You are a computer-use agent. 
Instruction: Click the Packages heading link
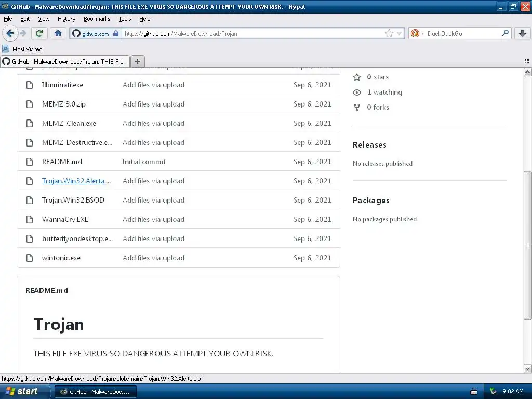coord(371,201)
